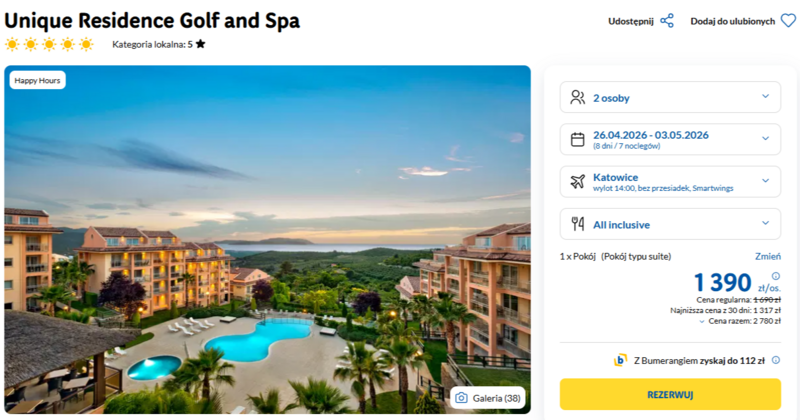Click the Zmień link to change the room
800x420 pixels.
point(768,256)
